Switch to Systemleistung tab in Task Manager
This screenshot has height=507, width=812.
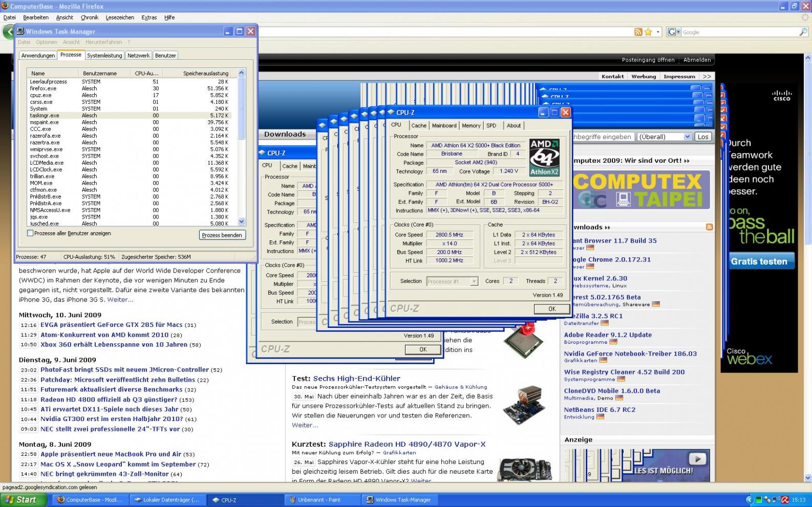(x=104, y=55)
